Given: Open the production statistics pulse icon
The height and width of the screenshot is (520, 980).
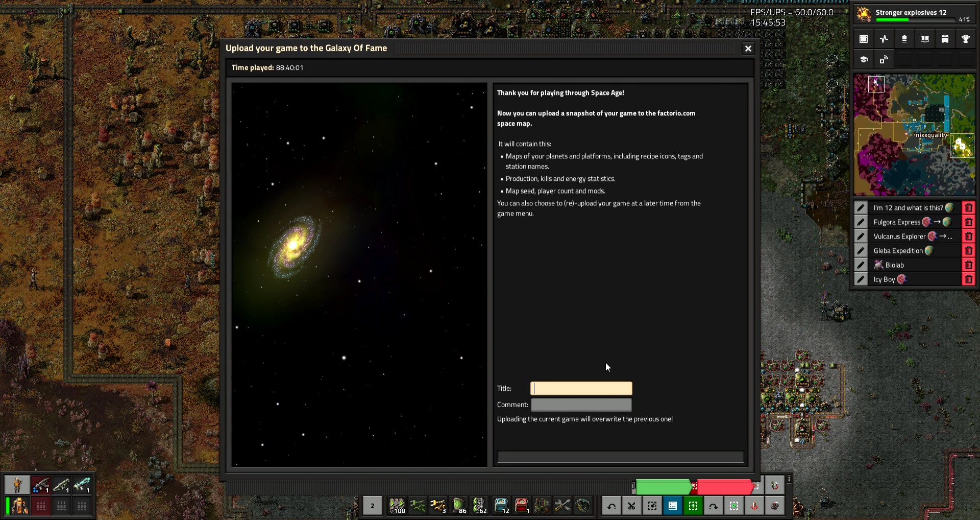Looking at the screenshot, I should [884, 39].
